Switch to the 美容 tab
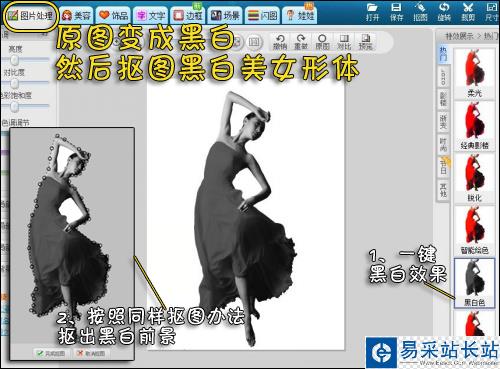This screenshot has height=369, width=500. (76, 15)
